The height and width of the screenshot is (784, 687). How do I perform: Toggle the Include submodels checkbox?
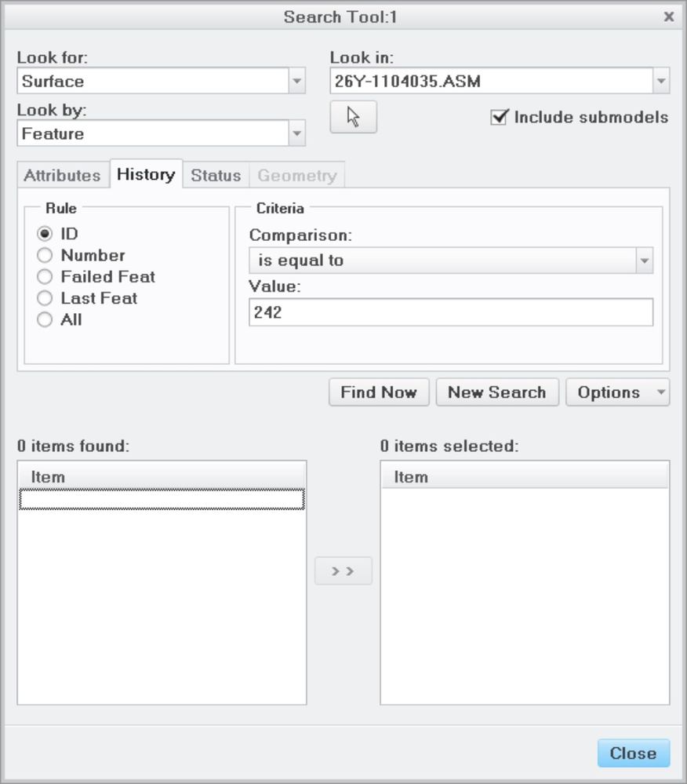pos(499,117)
